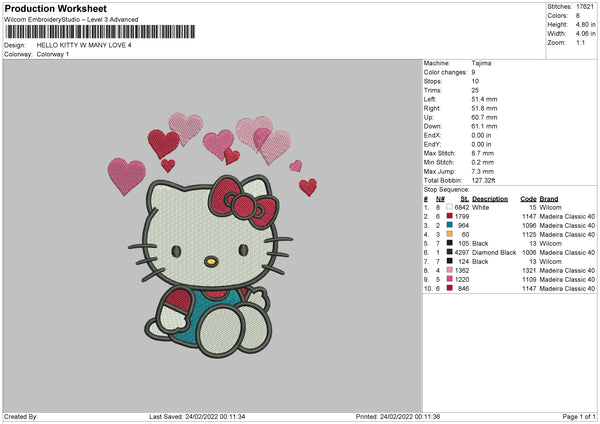Click the Hello Kitty embroidery preview

[x=212, y=235]
